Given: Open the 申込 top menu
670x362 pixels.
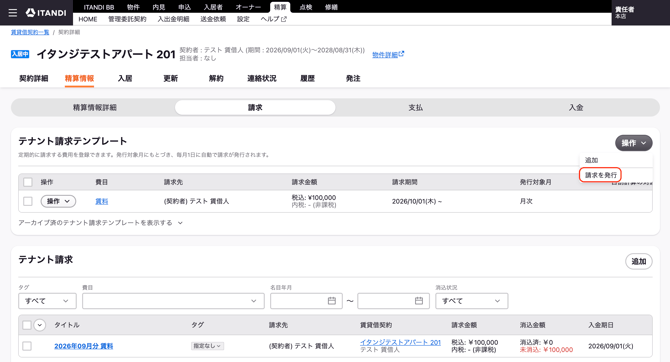Looking at the screenshot, I should 185,7.
